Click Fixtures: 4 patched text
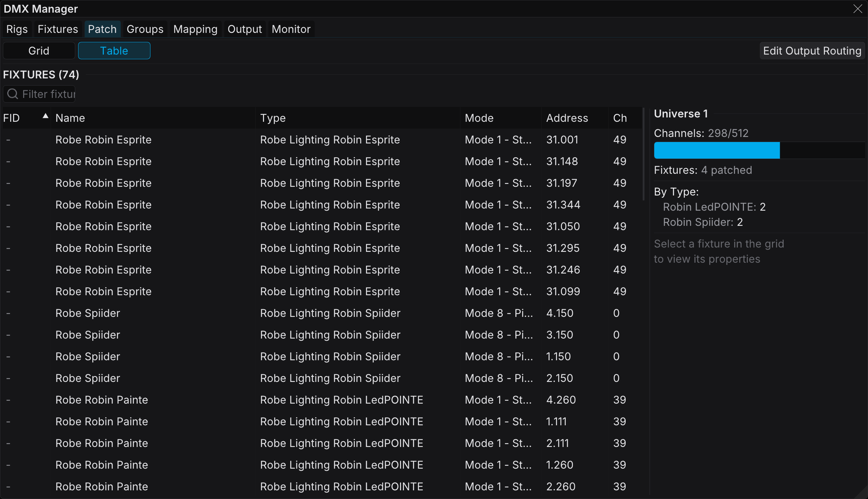Image resolution: width=868 pixels, height=499 pixels. point(703,170)
